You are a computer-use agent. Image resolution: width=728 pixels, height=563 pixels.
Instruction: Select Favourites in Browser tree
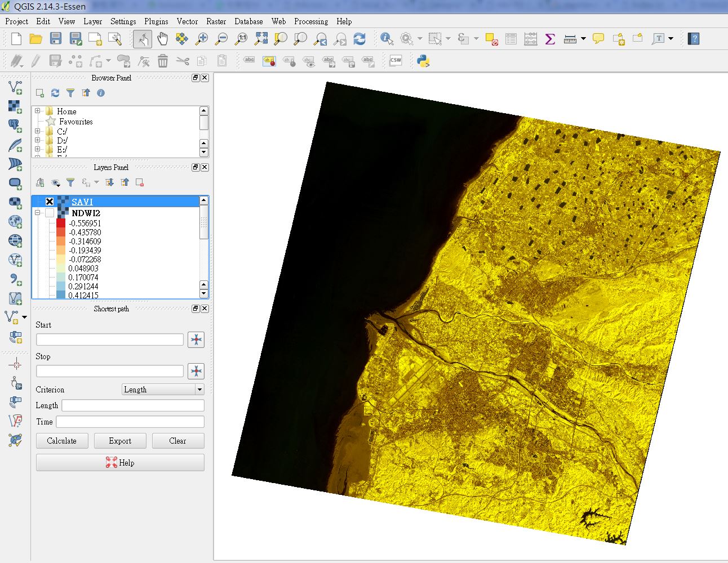pyautogui.click(x=76, y=122)
